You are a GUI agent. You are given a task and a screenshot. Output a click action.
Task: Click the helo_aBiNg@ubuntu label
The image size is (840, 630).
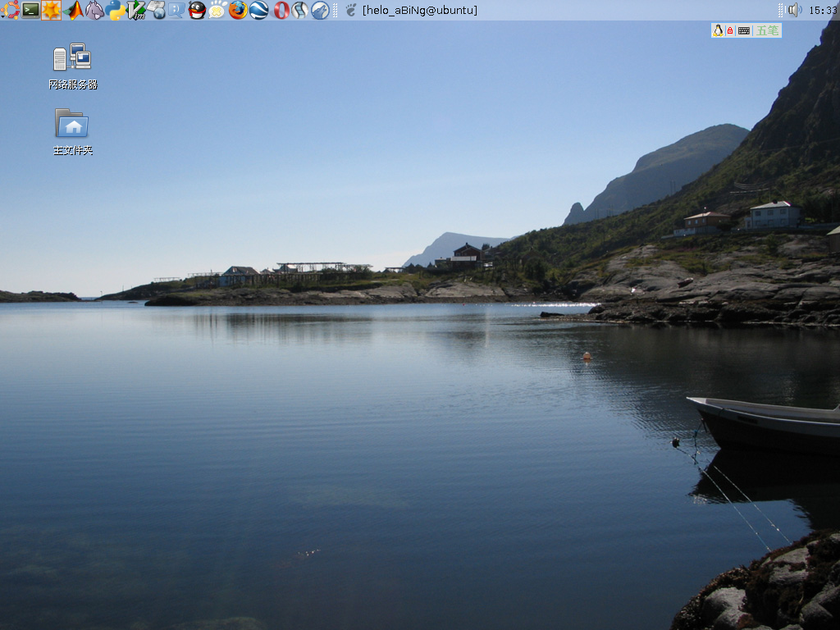pos(419,10)
